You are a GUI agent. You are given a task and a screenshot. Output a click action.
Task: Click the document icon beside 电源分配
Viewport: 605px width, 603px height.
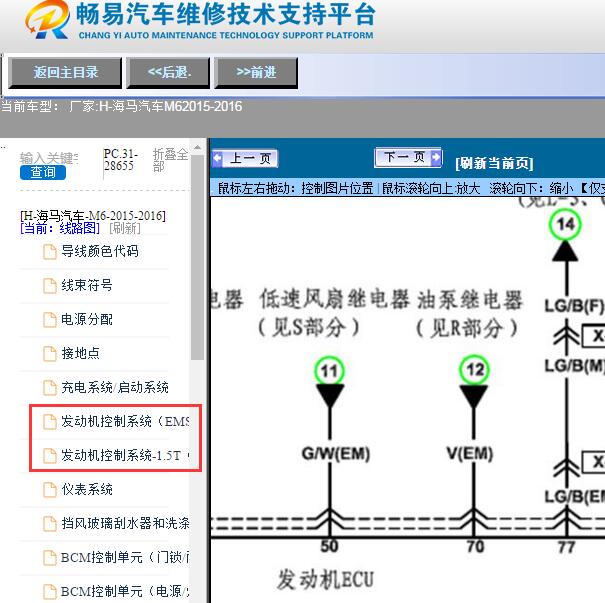(49, 320)
